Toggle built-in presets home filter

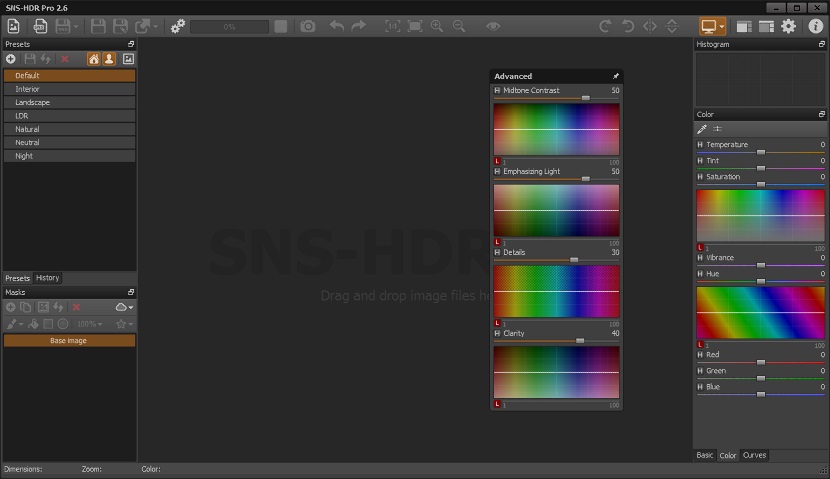click(x=94, y=59)
